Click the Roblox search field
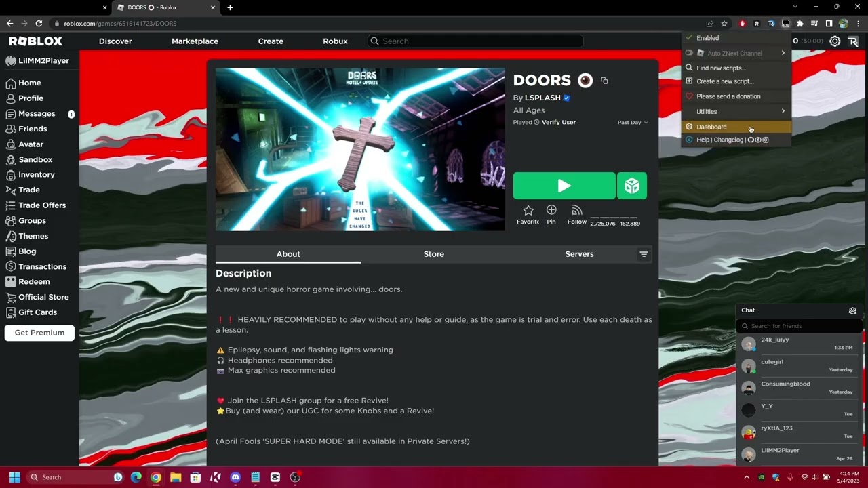This screenshot has height=488, width=868. (x=475, y=41)
